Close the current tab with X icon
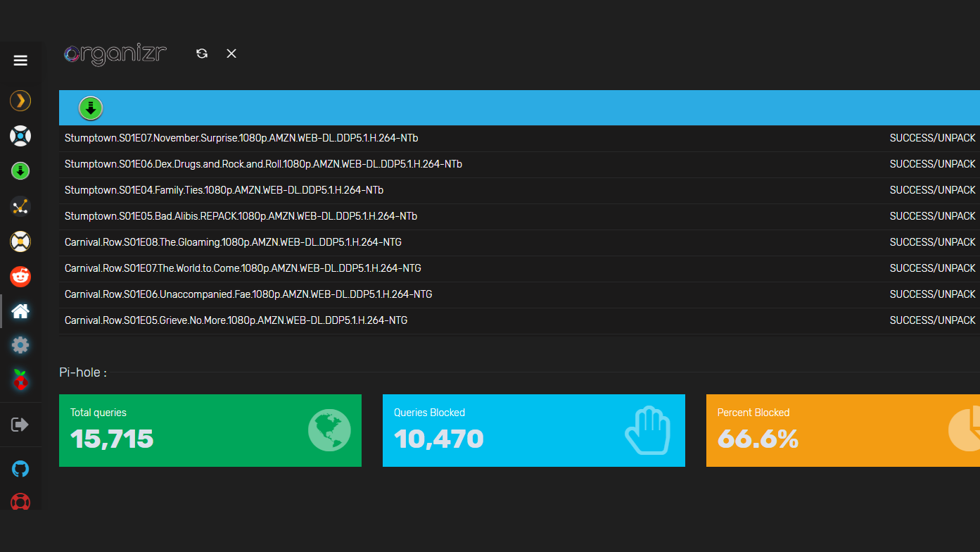This screenshot has height=552, width=980. tap(231, 54)
